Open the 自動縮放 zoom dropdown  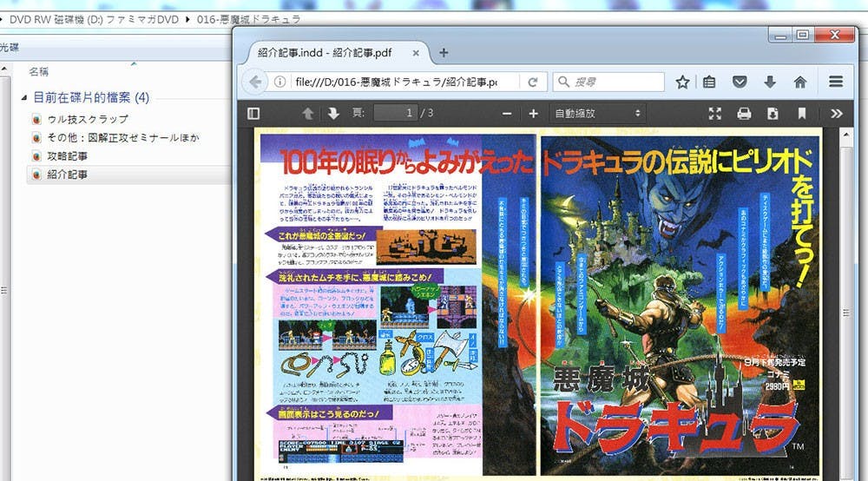click(597, 114)
